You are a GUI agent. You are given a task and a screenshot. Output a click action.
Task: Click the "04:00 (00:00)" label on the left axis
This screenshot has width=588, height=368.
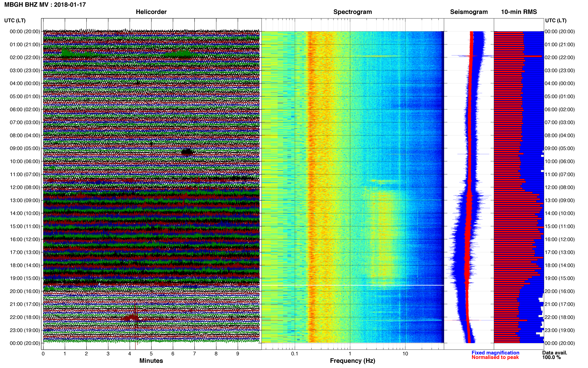25,83
